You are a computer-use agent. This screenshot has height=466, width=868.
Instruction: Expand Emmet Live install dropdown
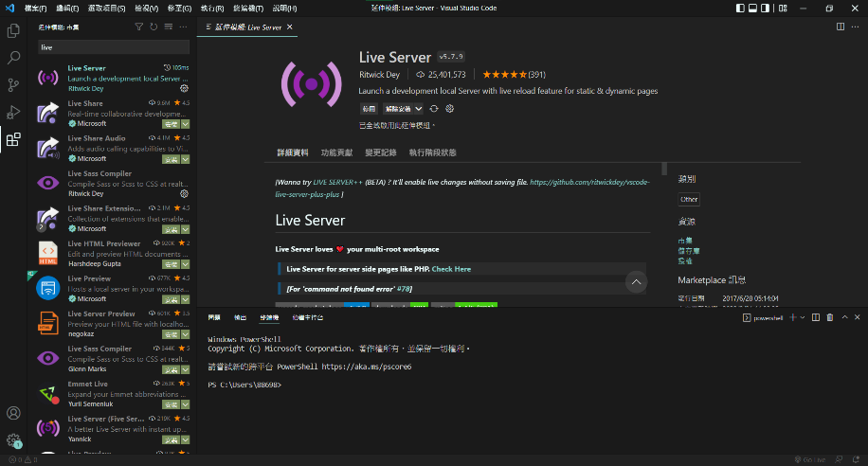tap(186, 404)
